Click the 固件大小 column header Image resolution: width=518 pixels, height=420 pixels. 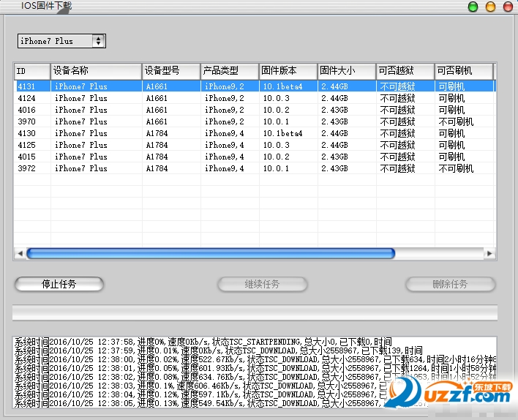point(347,71)
